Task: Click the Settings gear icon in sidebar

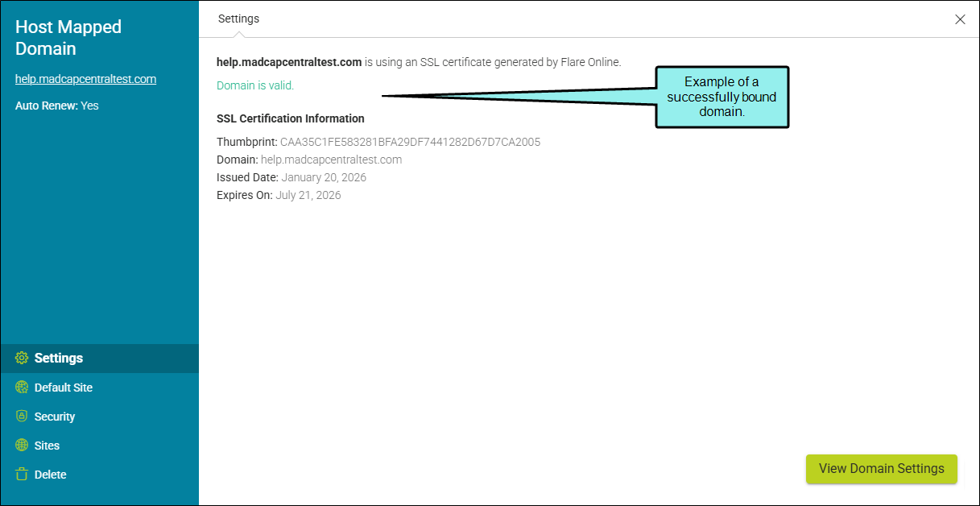Action: coord(22,359)
